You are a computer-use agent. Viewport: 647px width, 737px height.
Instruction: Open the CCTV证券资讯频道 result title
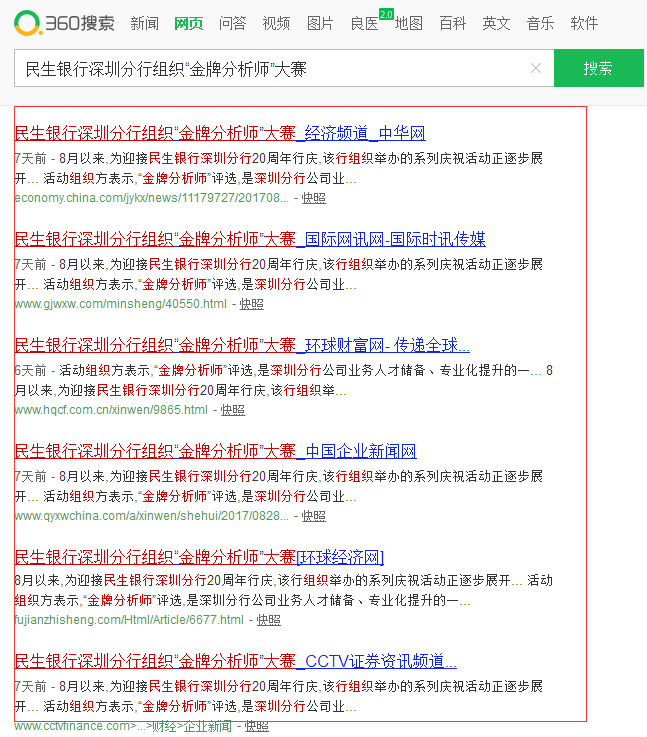235,661
